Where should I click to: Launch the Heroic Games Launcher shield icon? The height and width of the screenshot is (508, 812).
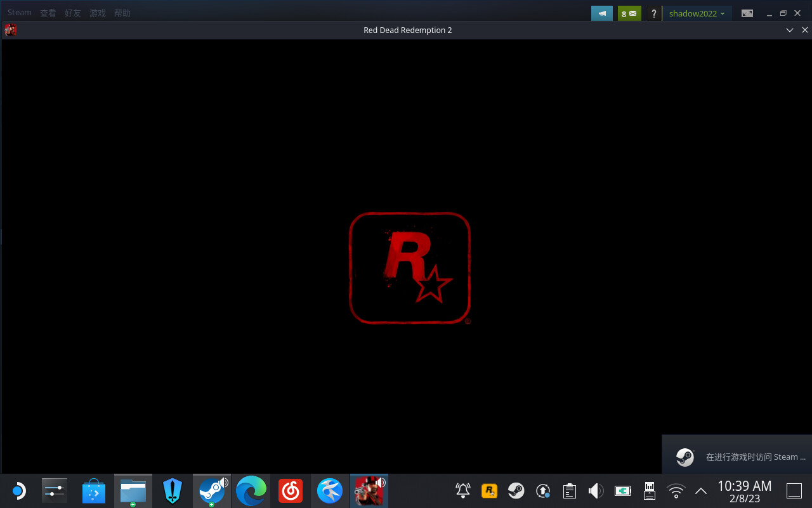pos(173,491)
